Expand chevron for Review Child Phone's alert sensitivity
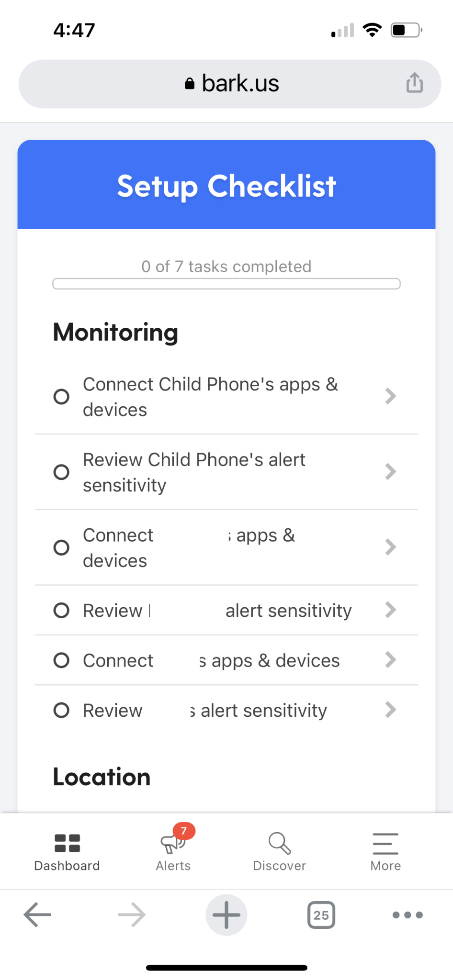 391,472
